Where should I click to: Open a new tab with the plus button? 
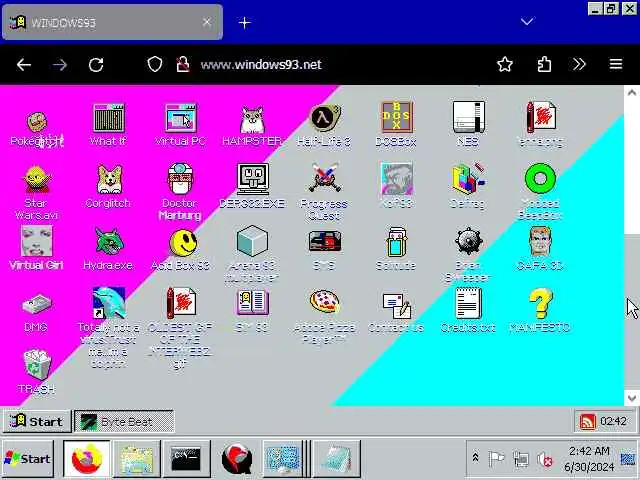(244, 23)
